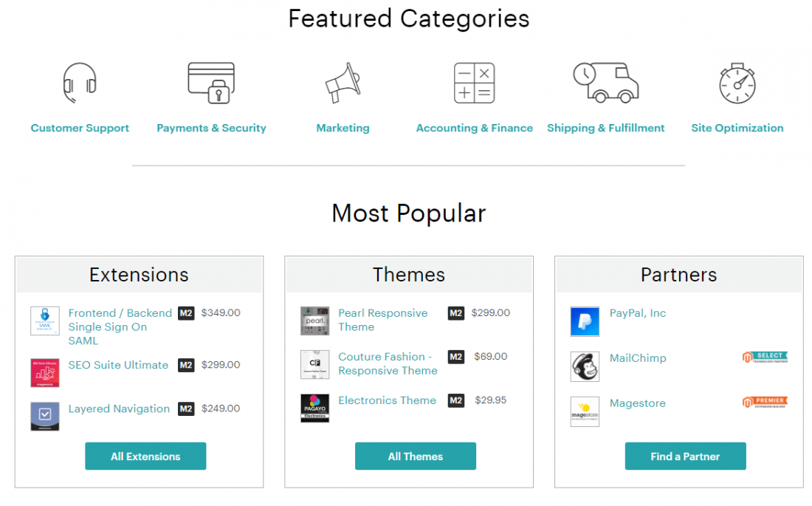Click the PayPal logo thumbnail
The width and height of the screenshot is (812, 506).
coord(585,321)
